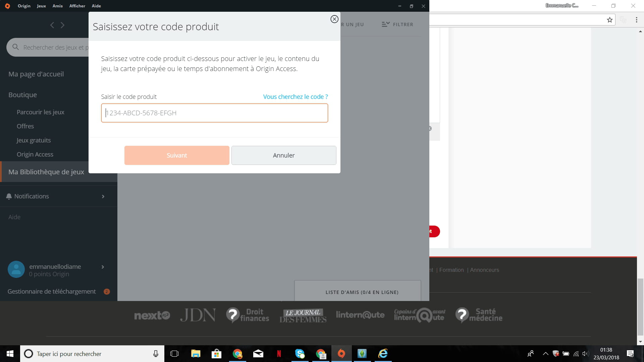Click the taskbar clock showing 01:38

point(606,354)
